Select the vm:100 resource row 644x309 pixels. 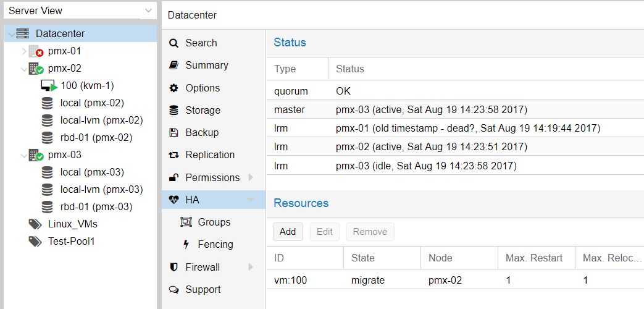(455, 280)
